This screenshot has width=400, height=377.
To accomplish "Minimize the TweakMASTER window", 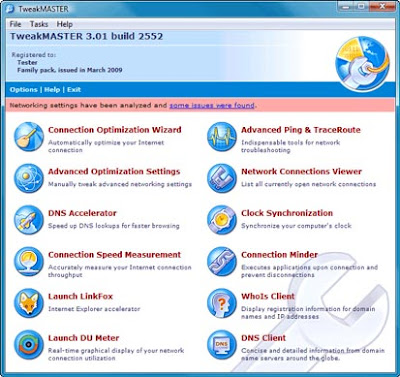I will click(346, 6).
